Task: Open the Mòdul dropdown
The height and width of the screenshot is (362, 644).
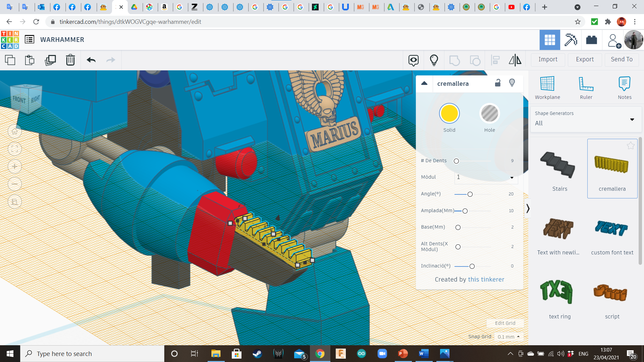Action: (486, 177)
